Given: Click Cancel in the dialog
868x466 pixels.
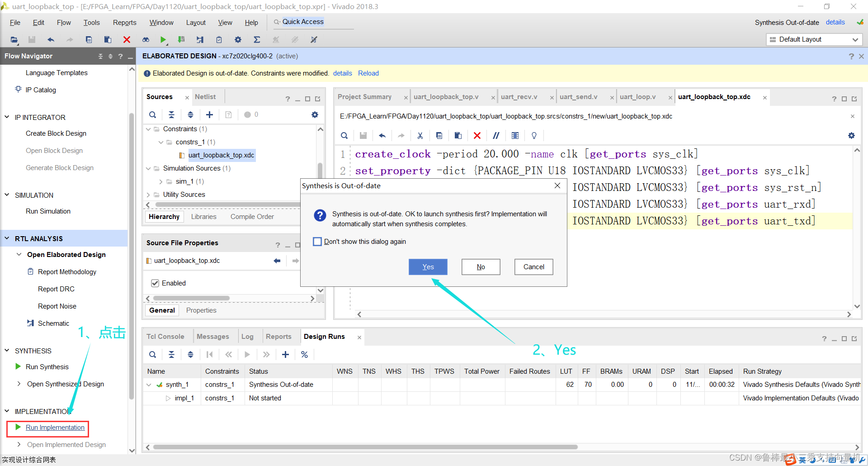Looking at the screenshot, I should tap(534, 267).
